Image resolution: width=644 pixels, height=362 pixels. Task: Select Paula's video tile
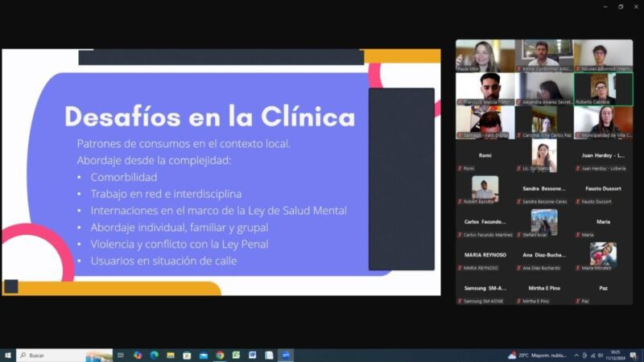[485, 56]
